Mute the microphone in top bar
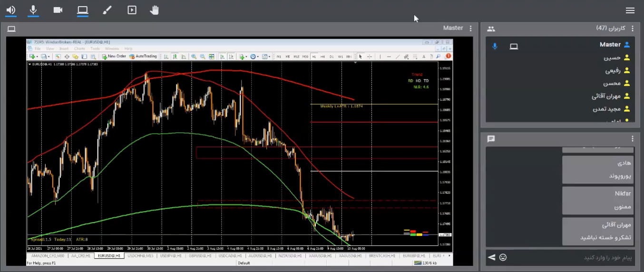This screenshot has height=272, width=644. [33, 10]
